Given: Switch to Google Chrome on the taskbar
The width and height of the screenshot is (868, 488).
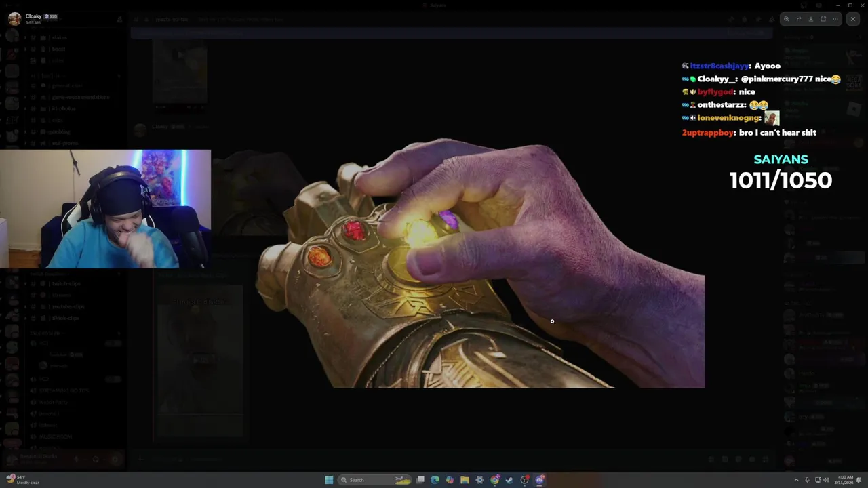Looking at the screenshot, I should [495, 480].
